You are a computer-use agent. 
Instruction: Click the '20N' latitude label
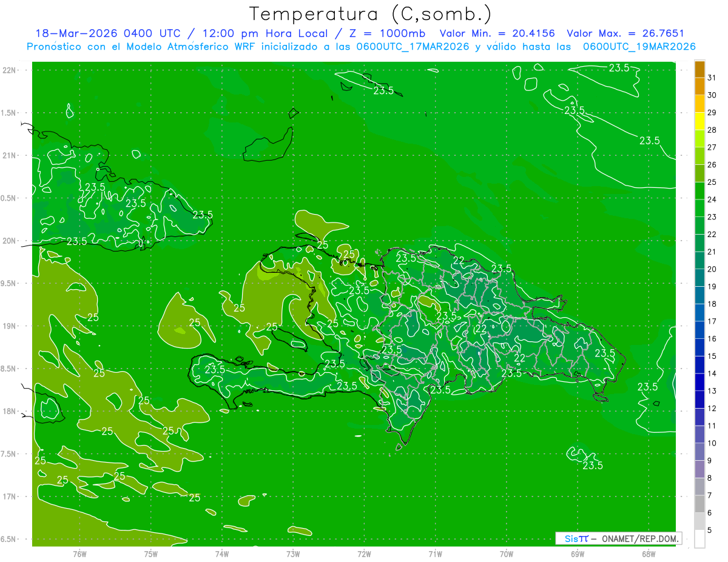9,241
